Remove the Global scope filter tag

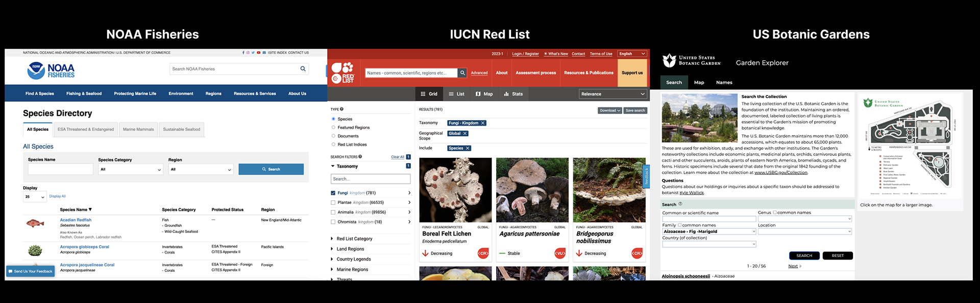[465, 133]
